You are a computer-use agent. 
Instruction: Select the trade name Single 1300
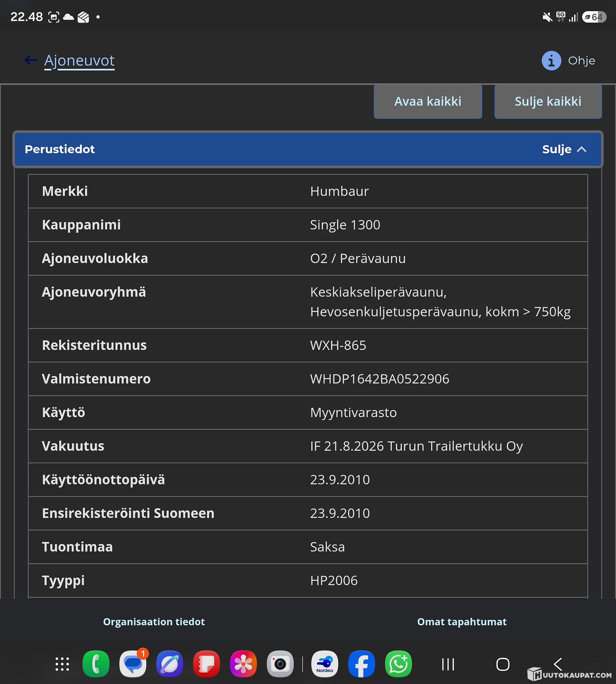click(x=345, y=225)
